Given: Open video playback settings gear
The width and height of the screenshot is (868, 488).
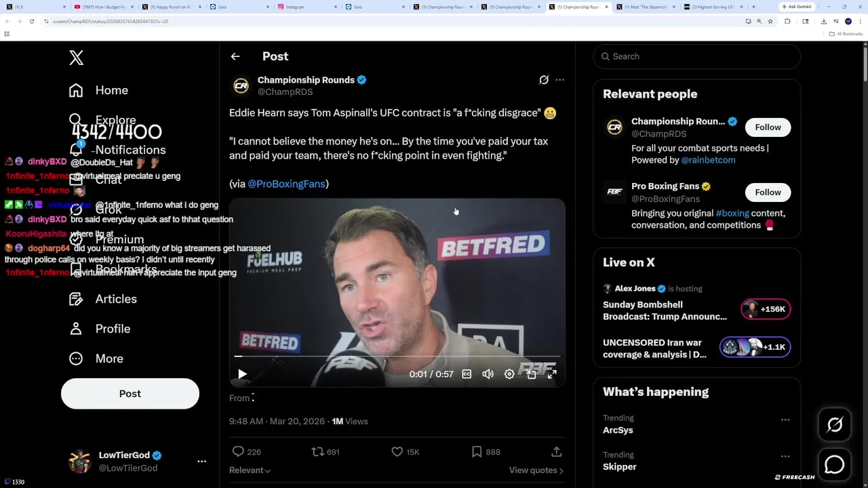Looking at the screenshot, I should 509,374.
